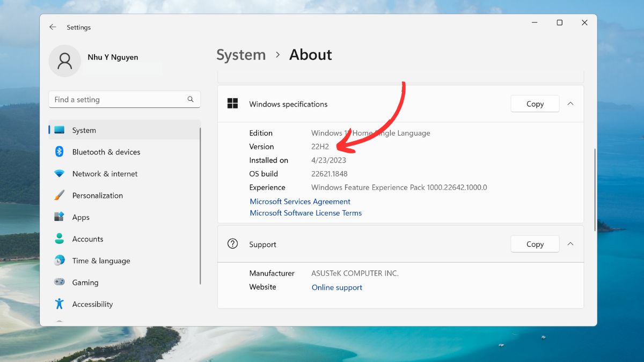The width and height of the screenshot is (644, 362).
Task: Click the Accounts person icon
Action: [x=60, y=239]
